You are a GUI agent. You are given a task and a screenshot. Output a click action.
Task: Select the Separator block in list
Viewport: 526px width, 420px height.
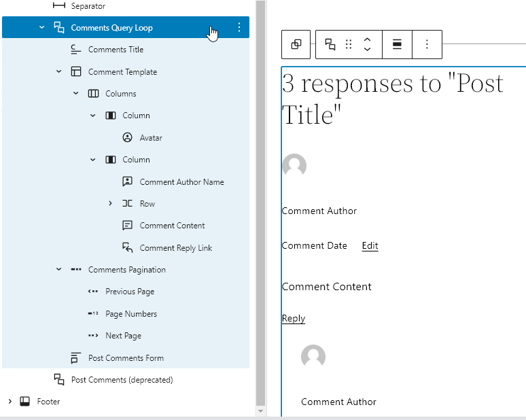coord(88,6)
